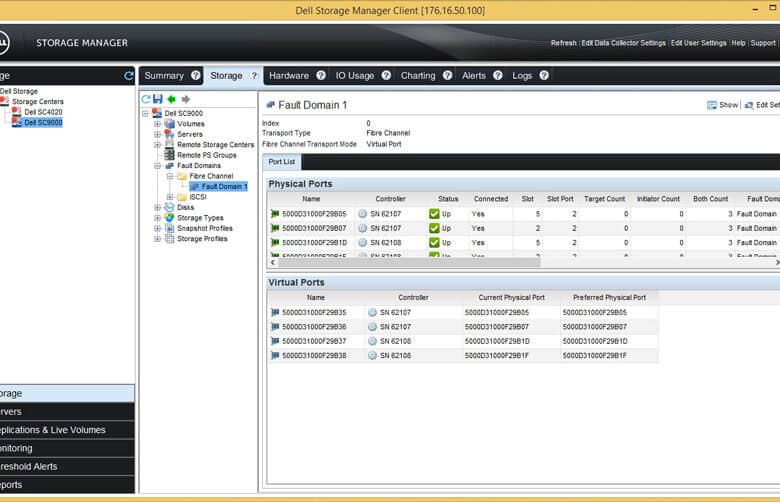The image size is (780, 502).
Task: Open the IO Usage tab
Action: tap(355, 76)
